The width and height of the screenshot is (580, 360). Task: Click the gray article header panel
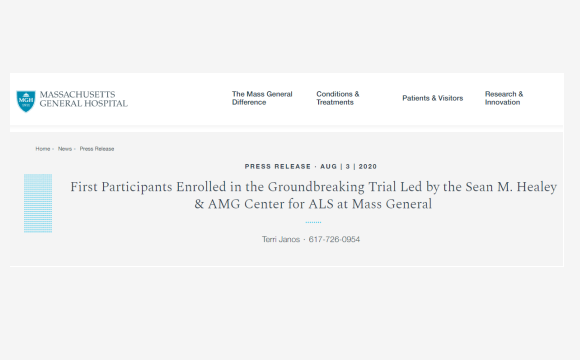tap(287, 199)
